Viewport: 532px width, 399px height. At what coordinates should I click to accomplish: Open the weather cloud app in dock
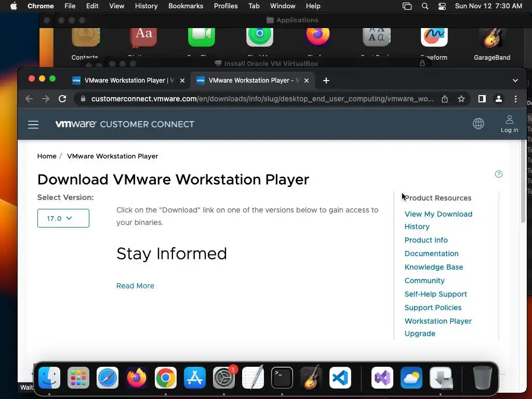tap(411, 378)
